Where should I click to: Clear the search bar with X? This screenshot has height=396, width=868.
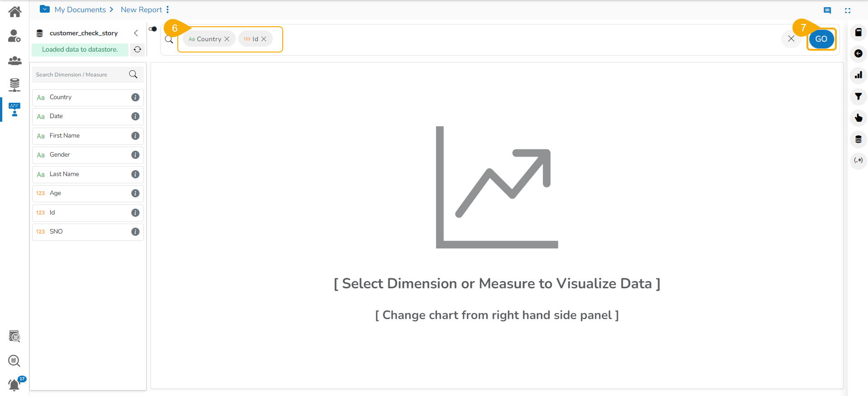click(x=791, y=39)
